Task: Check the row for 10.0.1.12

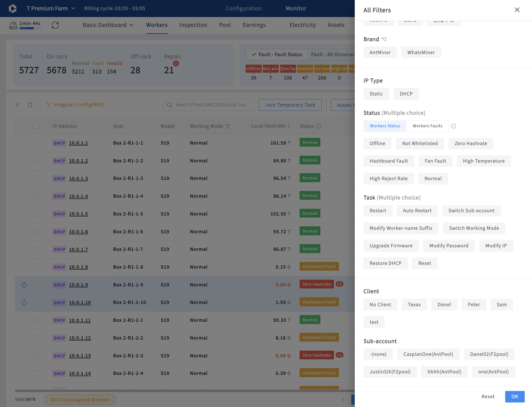Action: pyautogui.click(x=35, y=338)
